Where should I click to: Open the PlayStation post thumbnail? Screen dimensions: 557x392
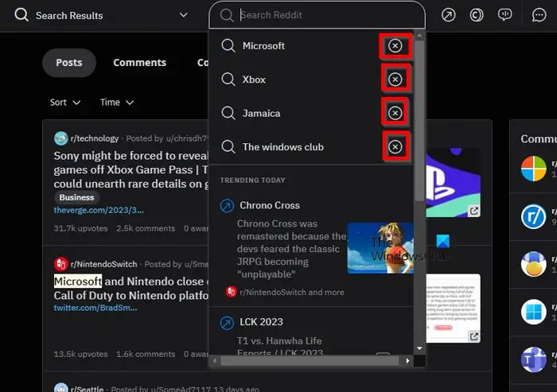[453, 183]
